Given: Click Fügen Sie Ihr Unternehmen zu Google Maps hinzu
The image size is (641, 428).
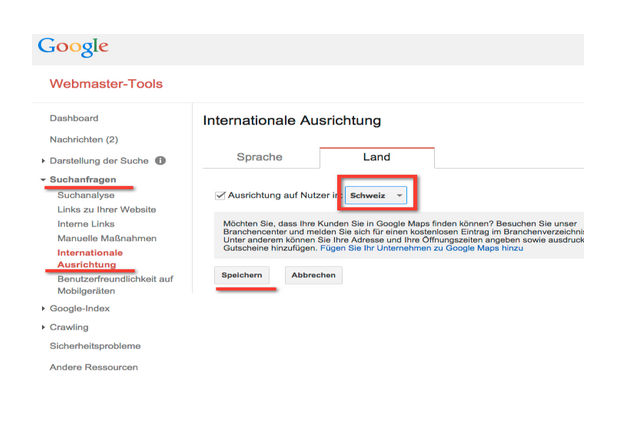Looking at the screenshot, I should click(x=421, y=248).
